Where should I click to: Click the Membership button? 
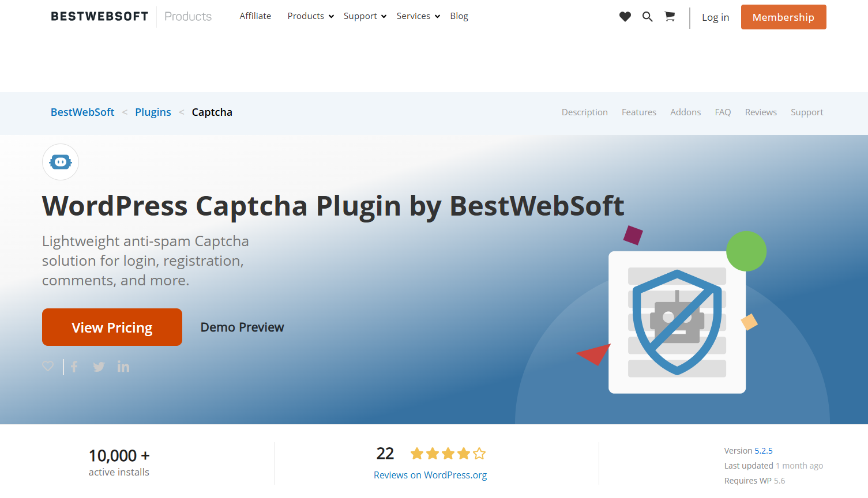coord(784,17)
